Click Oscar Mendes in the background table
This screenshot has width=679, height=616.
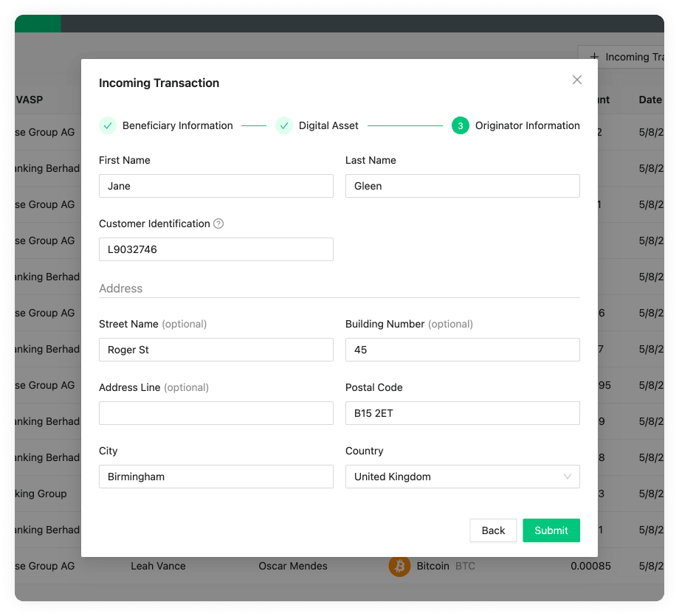(x=293, y=566)
